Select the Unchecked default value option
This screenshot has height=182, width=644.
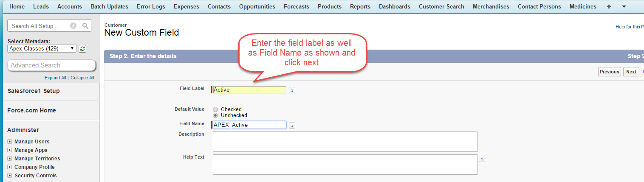pos(215,115)
